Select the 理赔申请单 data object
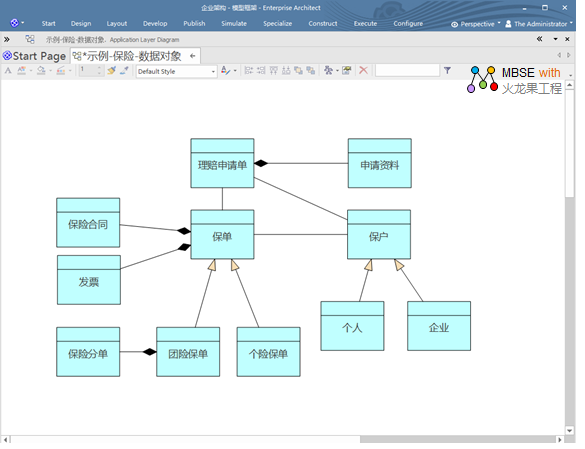 [x=222, y=163]
